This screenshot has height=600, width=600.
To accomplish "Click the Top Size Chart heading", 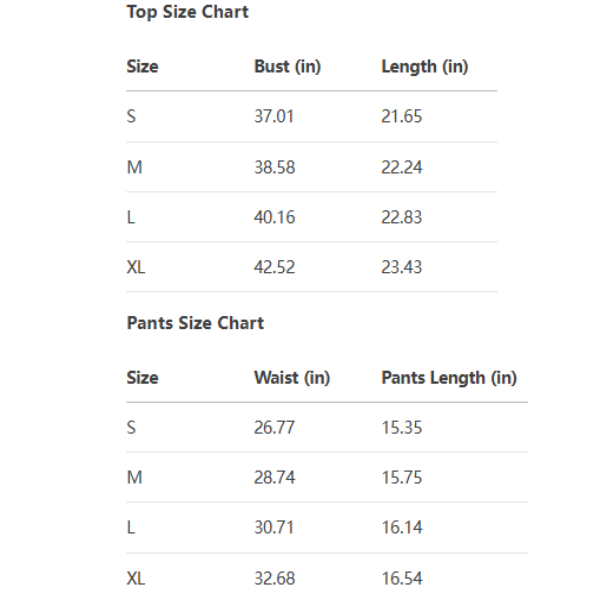I will [187, 13].
